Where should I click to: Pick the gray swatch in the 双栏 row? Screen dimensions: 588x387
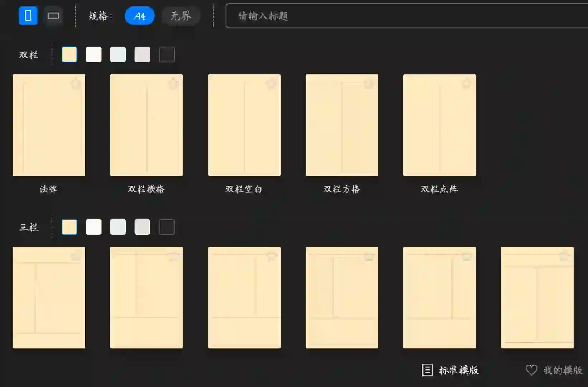click(x=142, y=54)
